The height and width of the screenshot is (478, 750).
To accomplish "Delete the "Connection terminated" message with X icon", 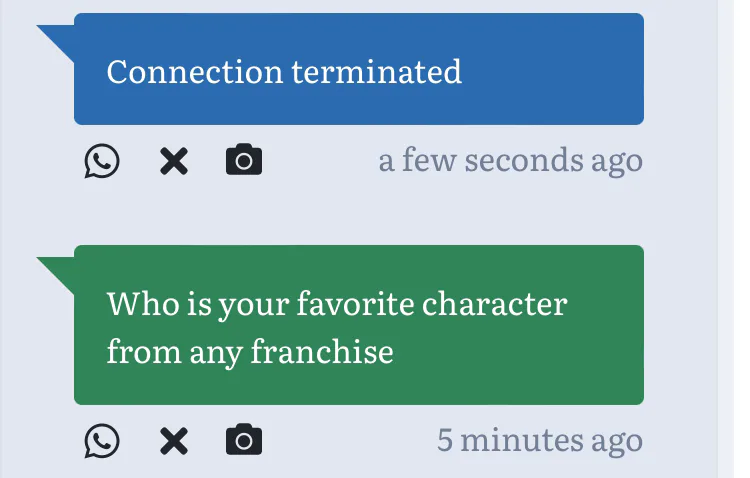I will pyautogui.click(x=174, y=161).
